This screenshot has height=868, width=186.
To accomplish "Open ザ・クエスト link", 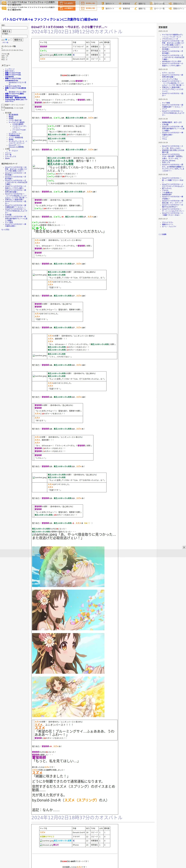I will 13,151.
